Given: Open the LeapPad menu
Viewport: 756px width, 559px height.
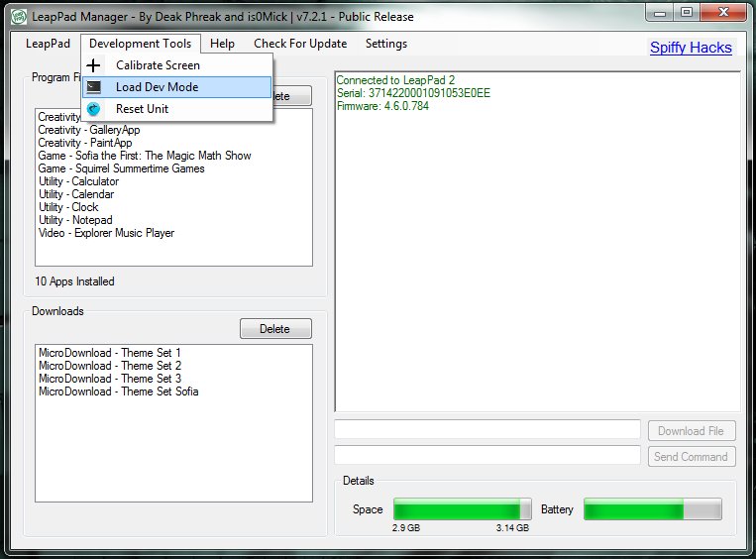Looking at the screenshot, I should 48,44.
